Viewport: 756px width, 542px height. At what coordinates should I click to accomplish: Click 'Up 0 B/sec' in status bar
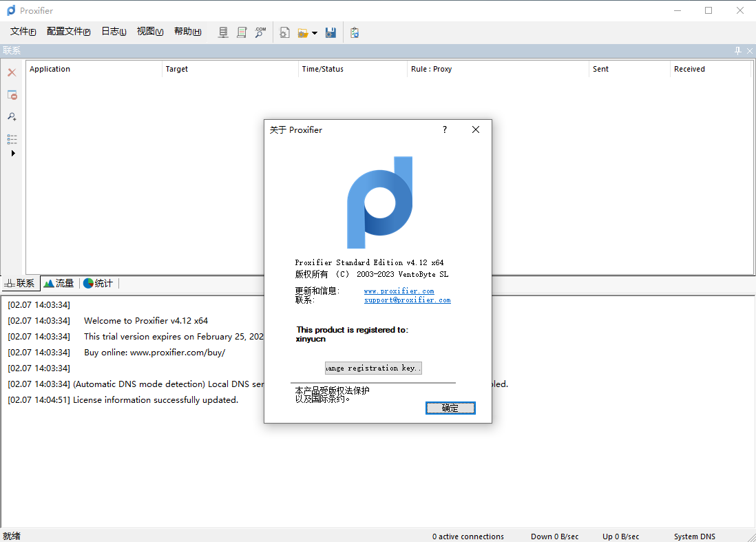620,536
